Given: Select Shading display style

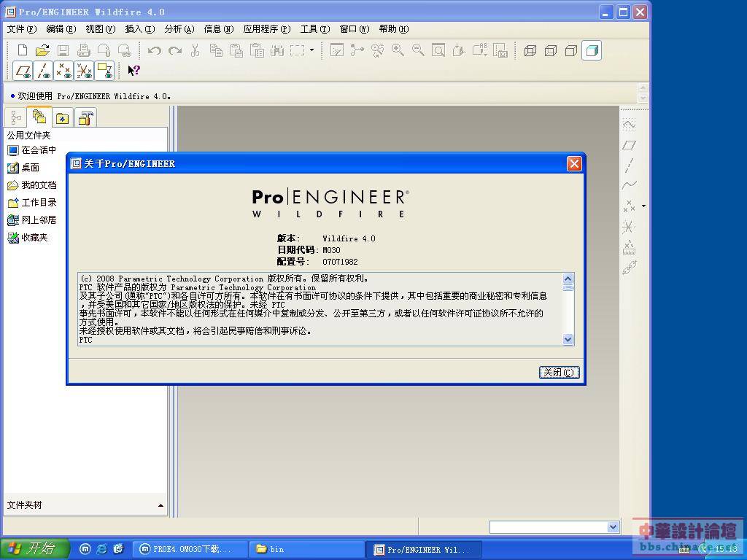Looking at the screenshot, I should (x=592, y=50).
